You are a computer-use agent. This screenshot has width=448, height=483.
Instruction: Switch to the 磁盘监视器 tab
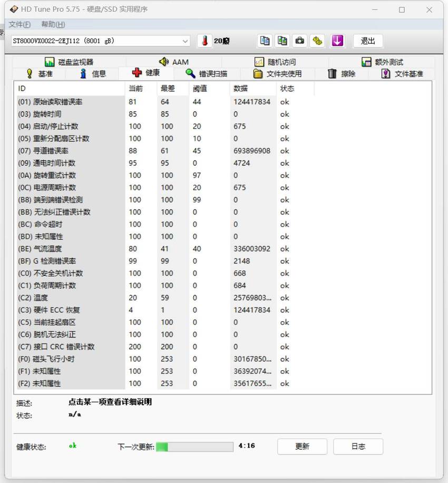coord(69,62)
